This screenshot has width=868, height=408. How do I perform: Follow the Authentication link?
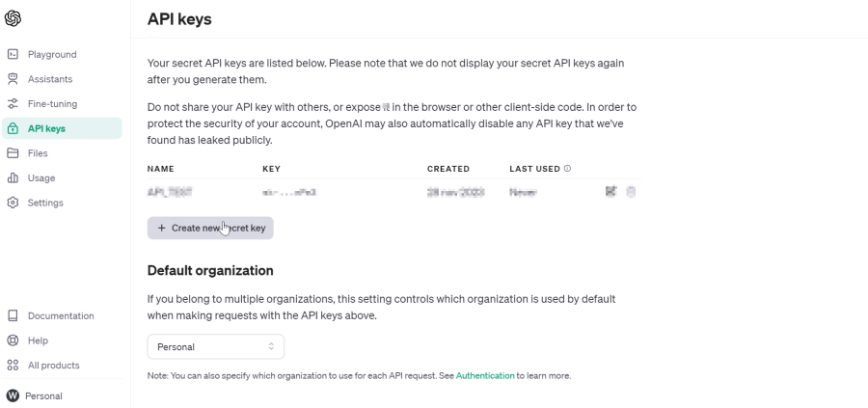click(485, 375)
